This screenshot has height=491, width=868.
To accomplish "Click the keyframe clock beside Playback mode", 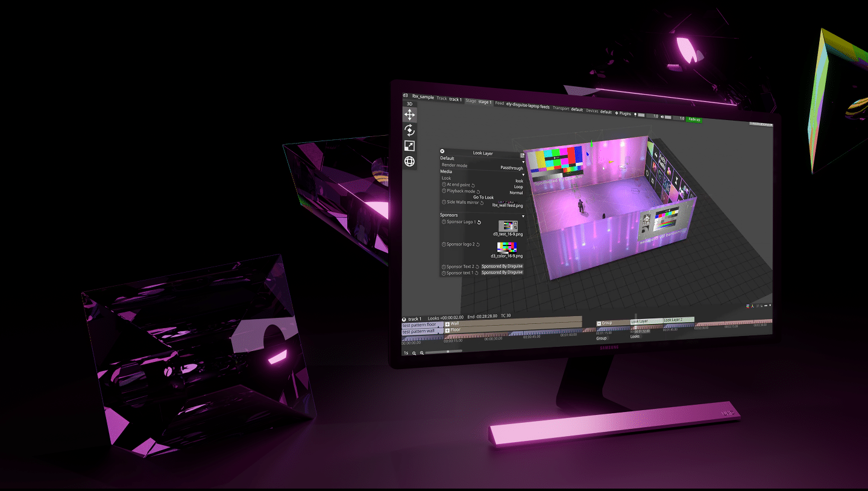I will [x=444, y=191].
